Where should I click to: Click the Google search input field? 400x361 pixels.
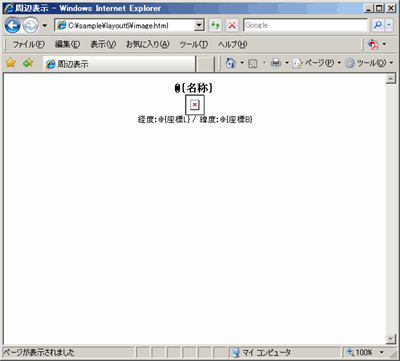tap(306, 25)
